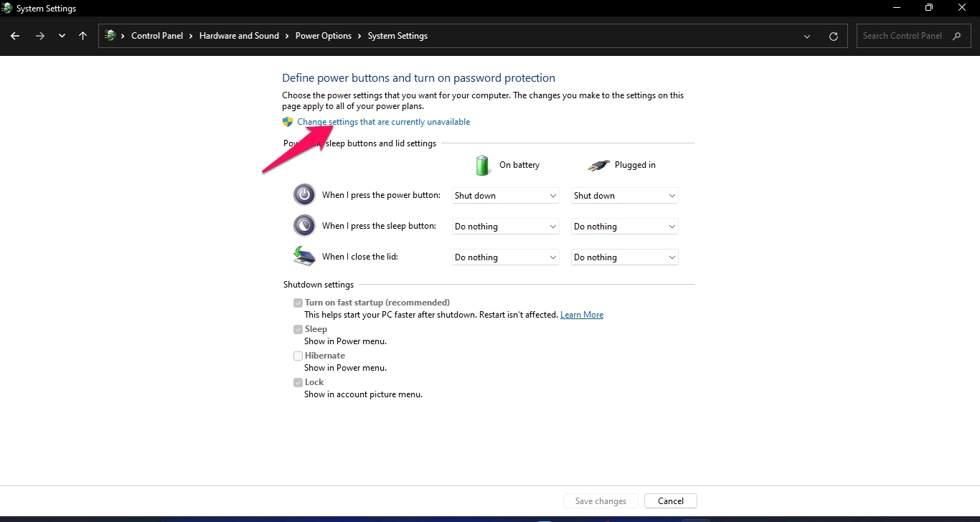980x522 pixels.
Task: Click the laptop close-lid icon
Action: tap(304, 256)
